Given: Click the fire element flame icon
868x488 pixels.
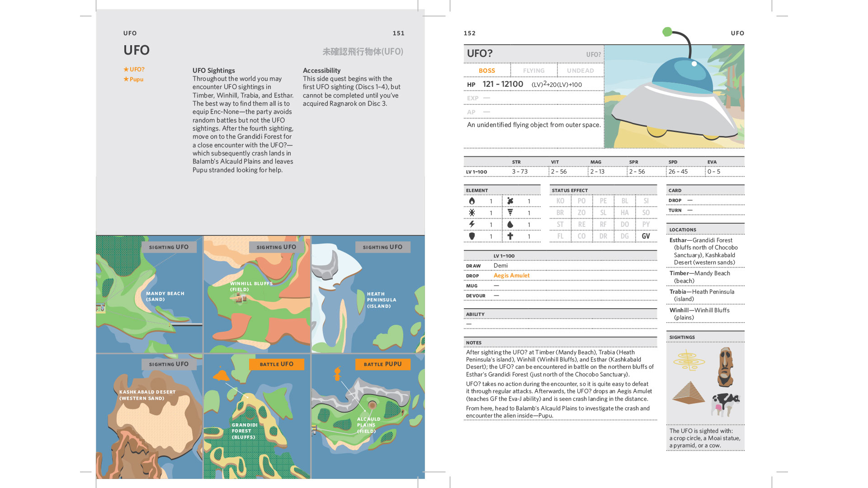Looking at the screenshot, I should tap(472, 201).
